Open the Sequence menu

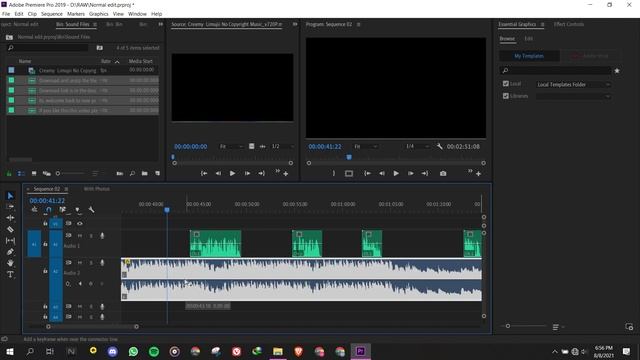52,14
